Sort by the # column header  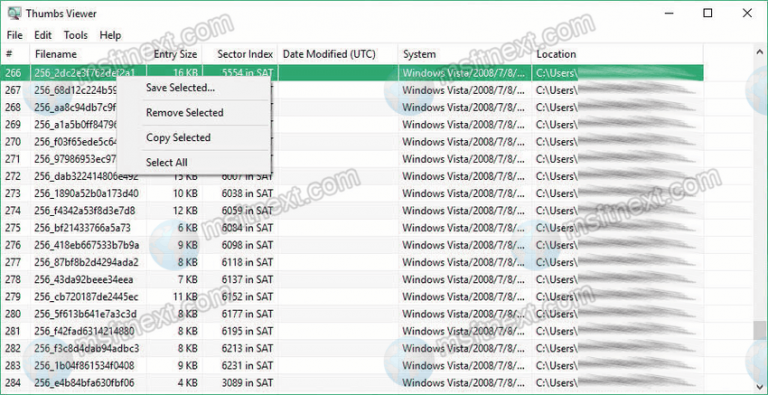16,54
